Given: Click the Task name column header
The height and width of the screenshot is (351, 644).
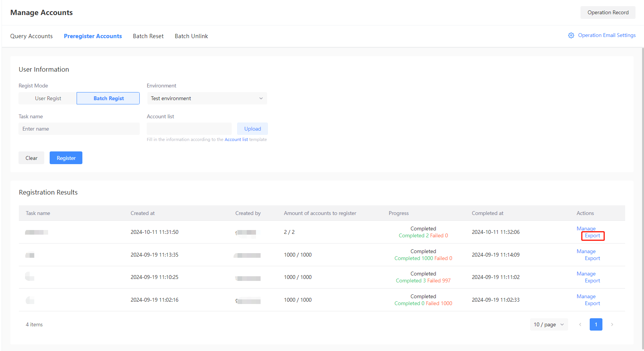Looking at the screenshot, I should (38, 213).
